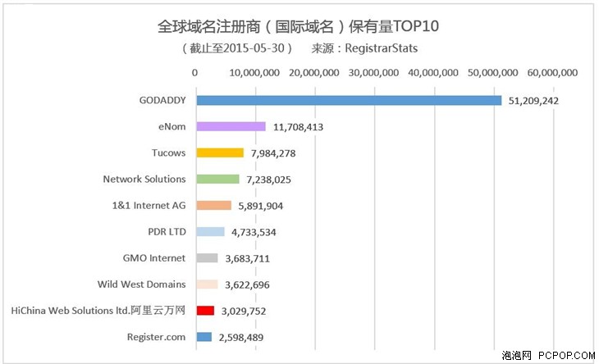Click the axis tick label 50,000,000

point(493,72)
